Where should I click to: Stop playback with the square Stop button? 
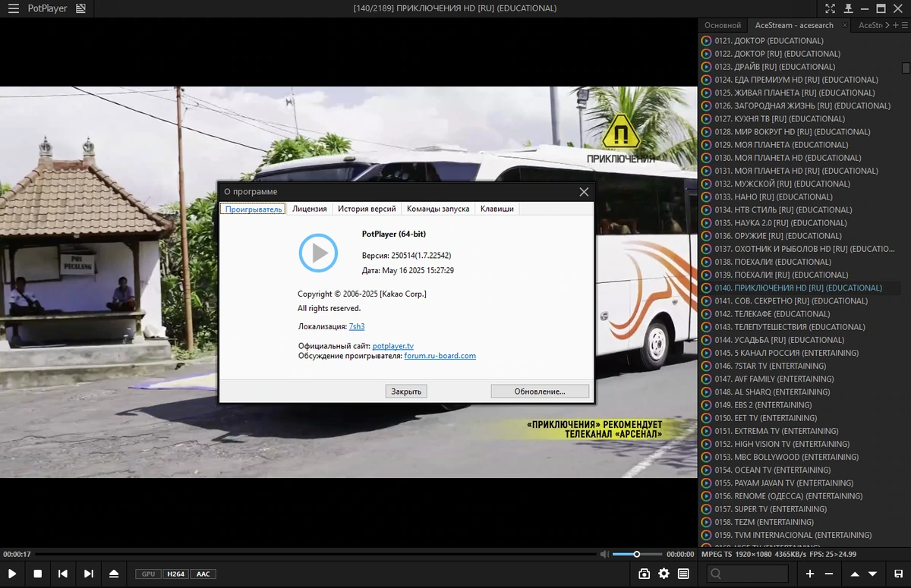click(38, 574)
